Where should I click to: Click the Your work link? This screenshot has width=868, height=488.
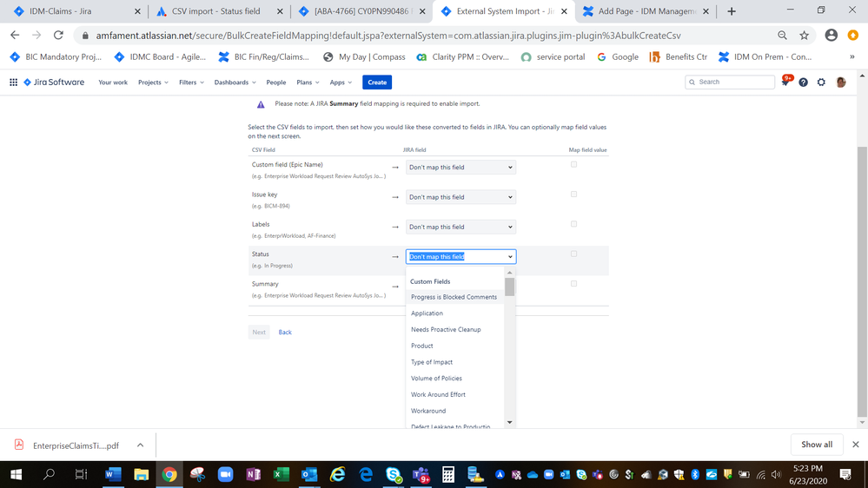[x=113, y=82]
